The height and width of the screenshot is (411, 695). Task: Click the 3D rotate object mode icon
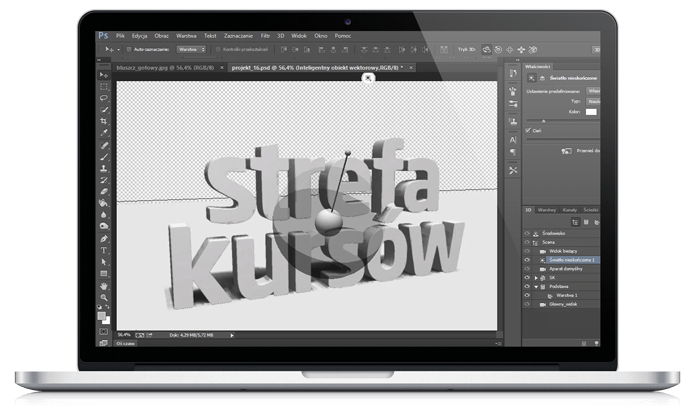(488, 48)
